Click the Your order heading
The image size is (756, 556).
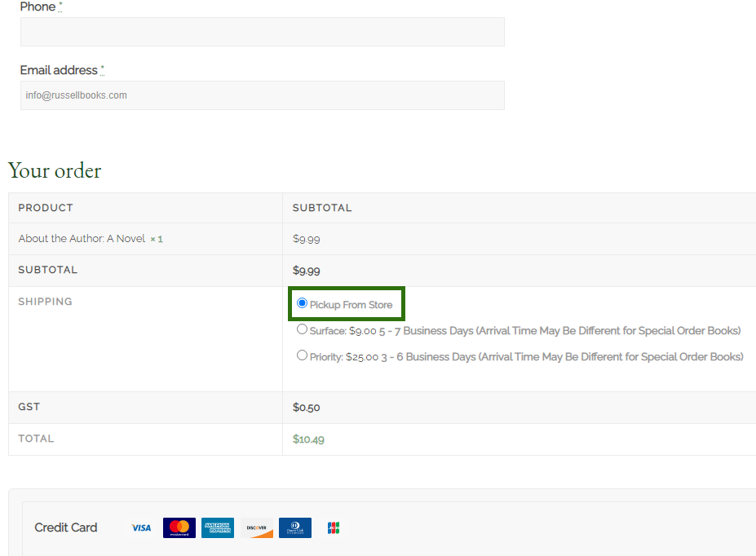pos(55,170)
